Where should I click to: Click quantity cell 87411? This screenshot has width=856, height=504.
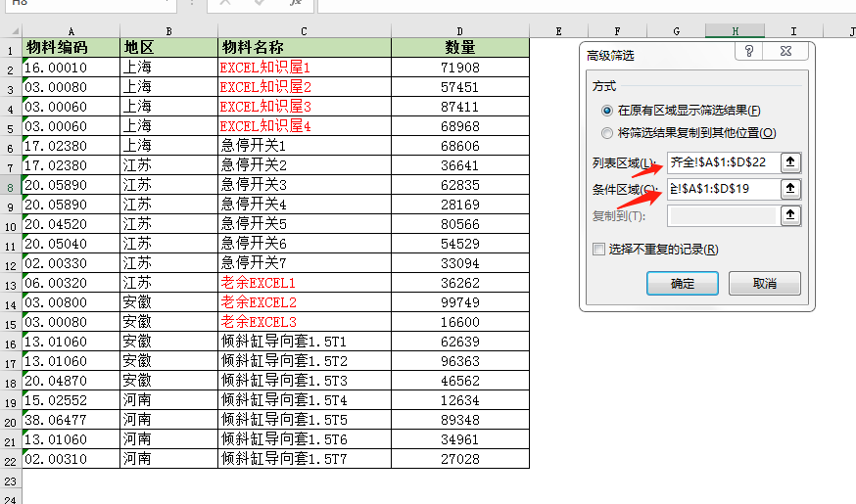pos(460,107)
